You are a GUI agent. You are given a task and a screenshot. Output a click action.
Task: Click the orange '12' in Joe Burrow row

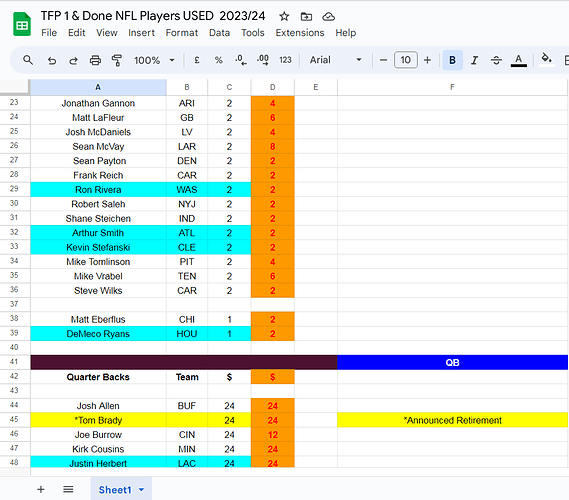tap(273, 435)
